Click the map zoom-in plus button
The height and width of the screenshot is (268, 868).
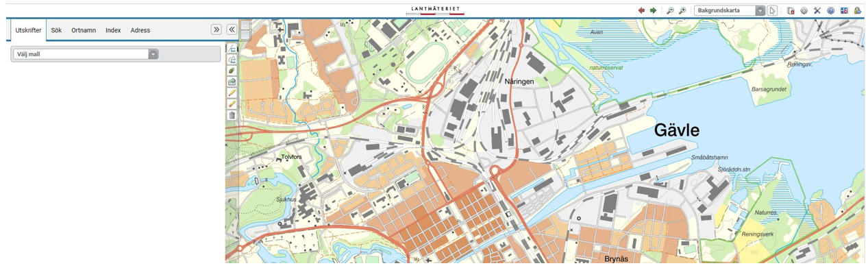click(x=245, y=25)
